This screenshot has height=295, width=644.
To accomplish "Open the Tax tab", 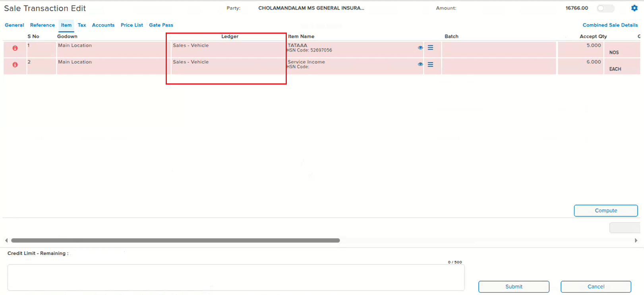I will point(82,25).
